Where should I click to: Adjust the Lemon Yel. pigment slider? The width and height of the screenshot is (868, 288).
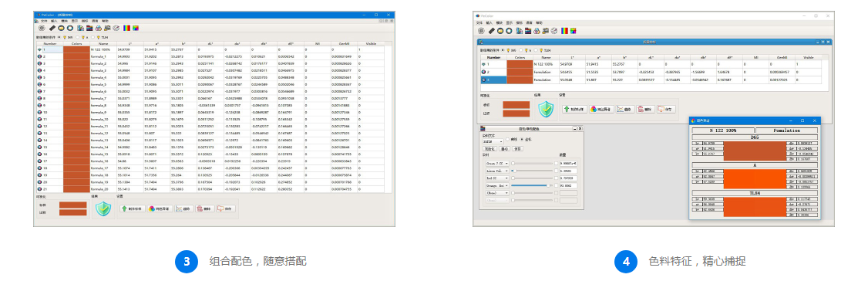[x=532, y=171]
